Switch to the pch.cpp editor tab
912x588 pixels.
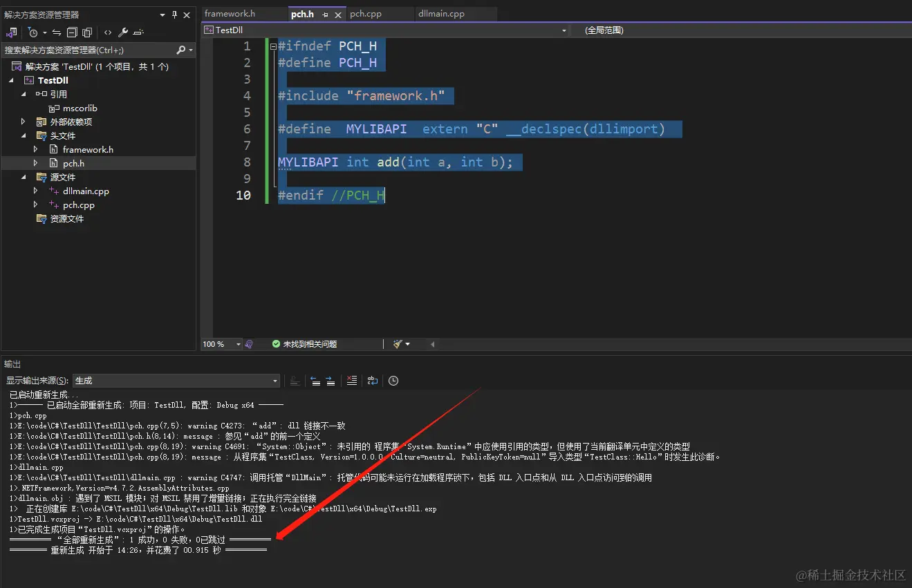(366, 14)
